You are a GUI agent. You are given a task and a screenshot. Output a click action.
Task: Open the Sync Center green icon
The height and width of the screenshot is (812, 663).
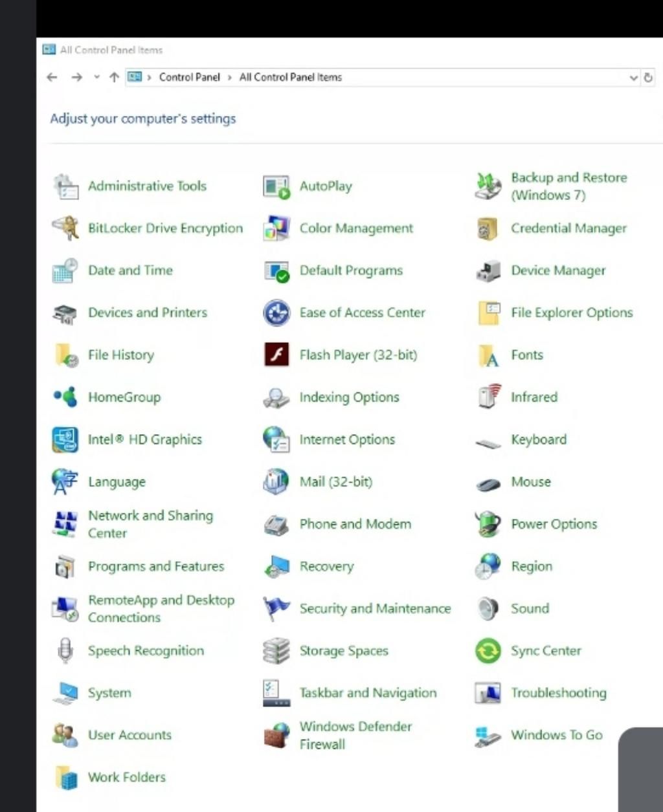(x=488, y=651)
